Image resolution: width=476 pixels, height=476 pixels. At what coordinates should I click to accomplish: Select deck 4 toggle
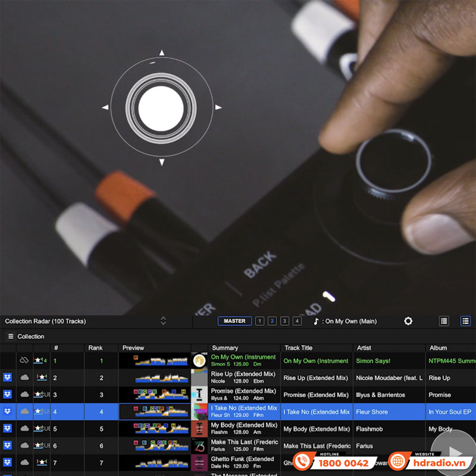pyautogui.click(x=297, y=321)
